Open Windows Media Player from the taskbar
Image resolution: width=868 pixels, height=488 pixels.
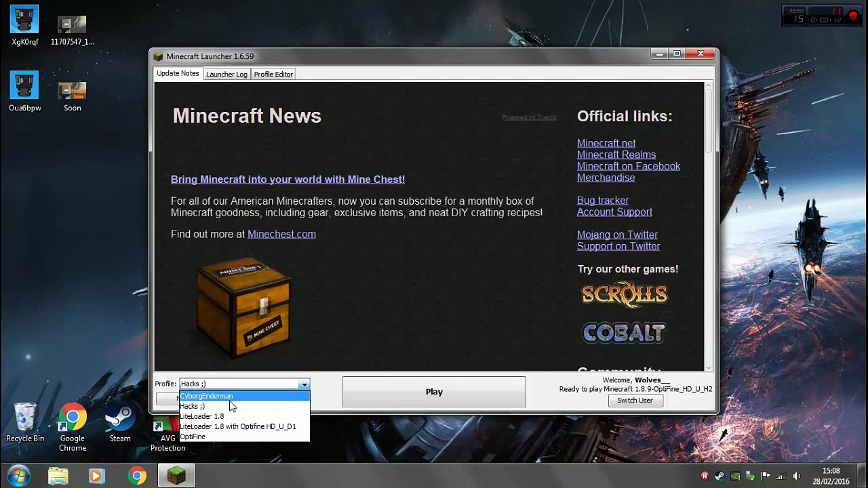(x=96, y=476)
